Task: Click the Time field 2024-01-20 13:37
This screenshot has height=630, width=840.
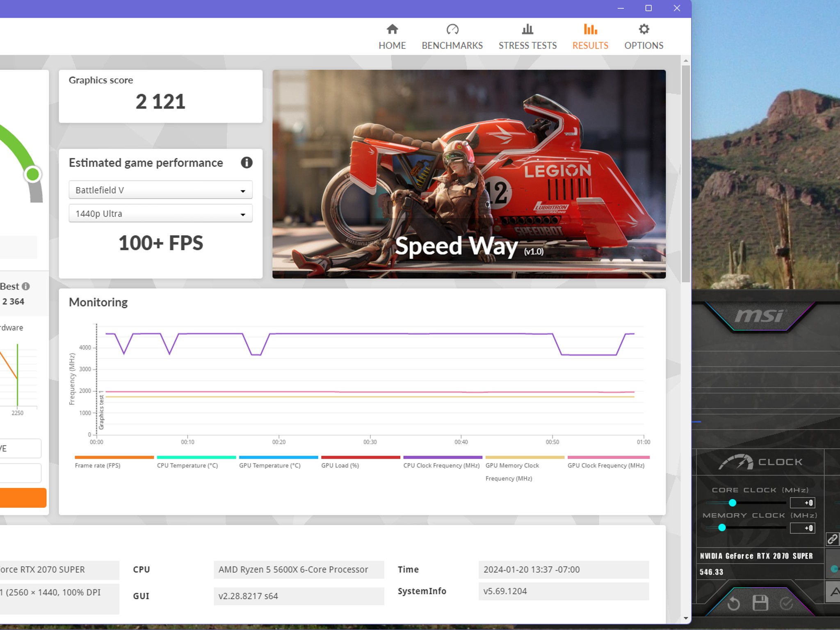Action: click(564, 569)
